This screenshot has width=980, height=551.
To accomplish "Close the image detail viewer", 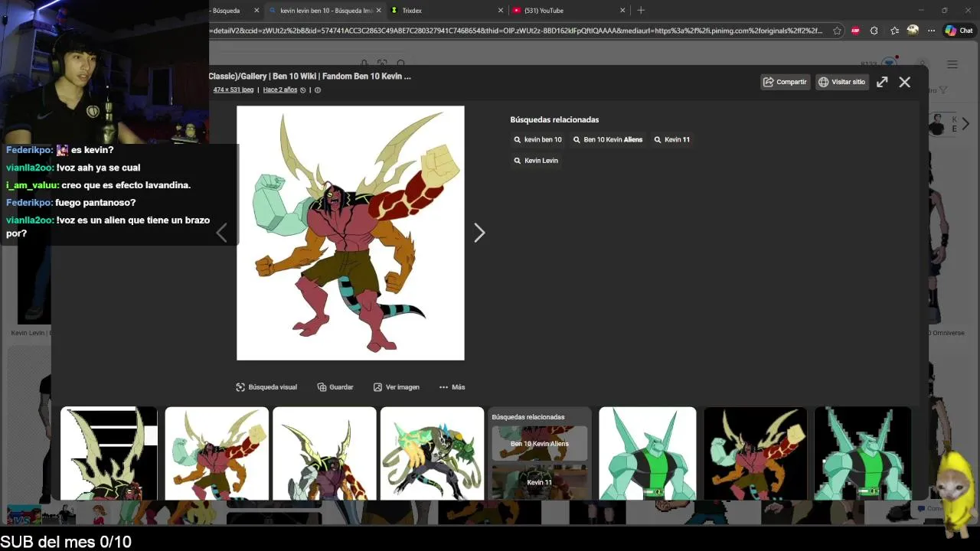I will click(x=905, y=82).
